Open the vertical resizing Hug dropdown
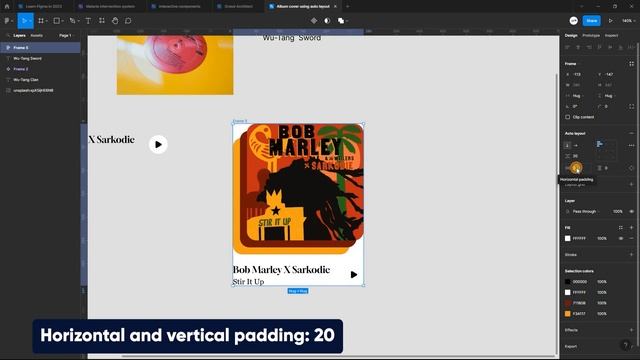 point(607,96)
